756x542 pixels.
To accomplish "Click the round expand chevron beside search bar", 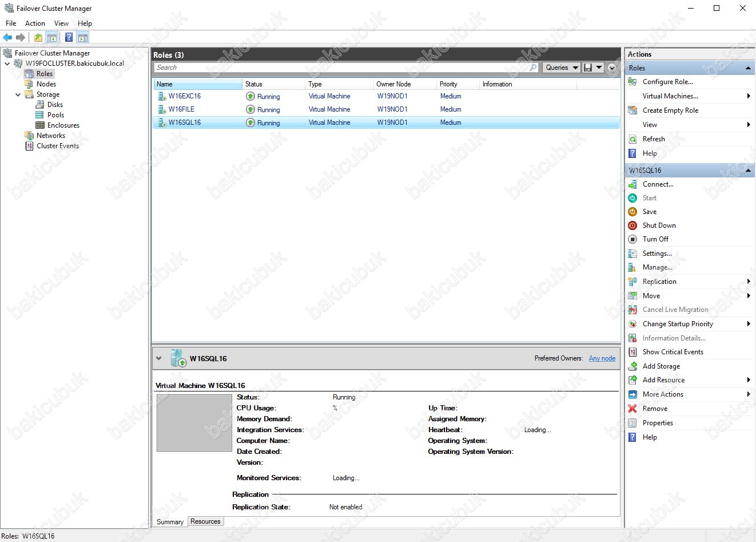I will click(612, 68).
